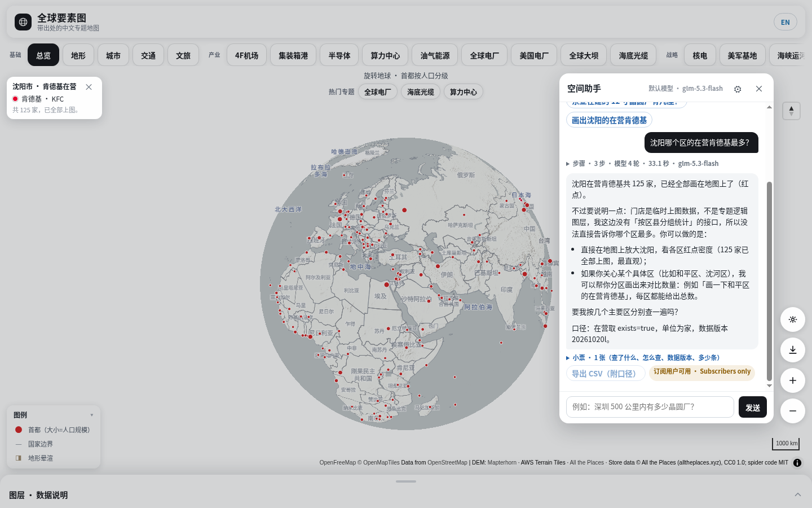The image size is (812, 508).
Task: Reset map bearing with the compass
Action: point(791,111)
